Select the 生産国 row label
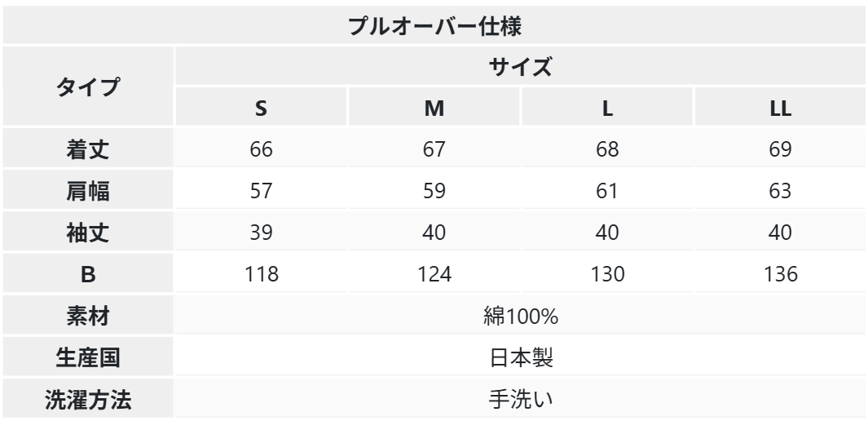 tap(88, 358)
